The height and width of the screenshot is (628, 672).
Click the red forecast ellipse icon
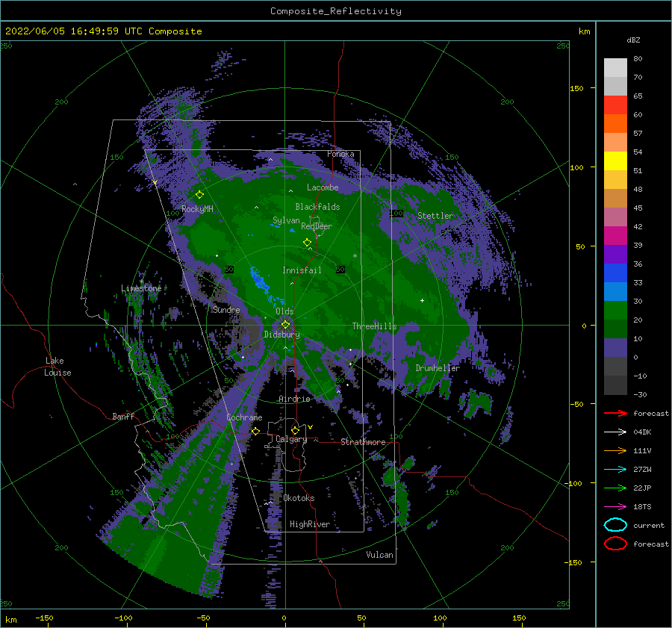click(615, 544)
